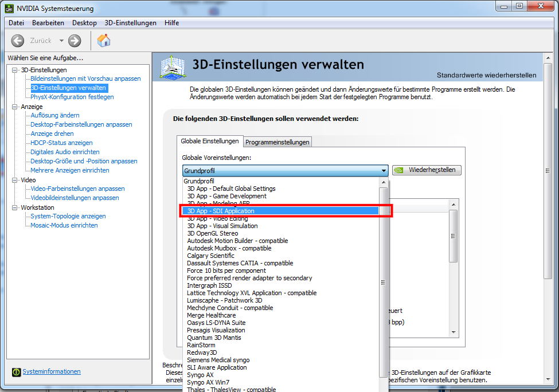Click the main panel vertical scrollbar
The image size is (559, 392).
[x=548, y=171]
